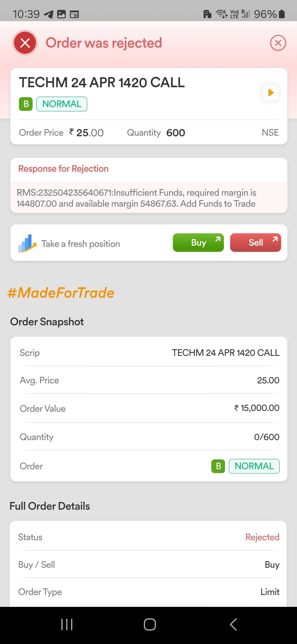
Task: Go back using navigation bar arrow
Action: (x=233, y=624)
